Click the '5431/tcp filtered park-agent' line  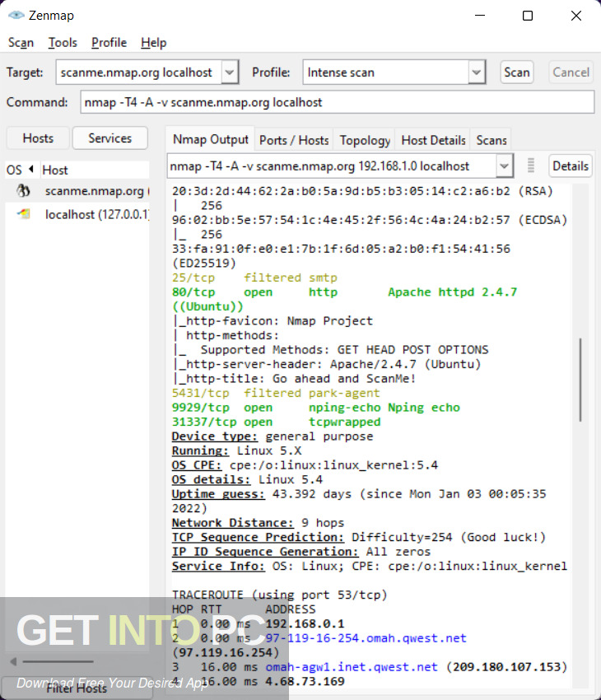tap(276, 393)
